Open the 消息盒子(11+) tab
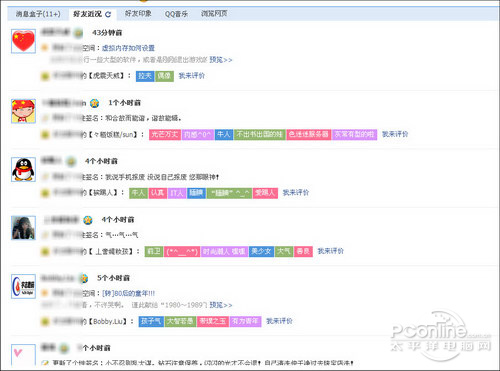 click(38, 14)
